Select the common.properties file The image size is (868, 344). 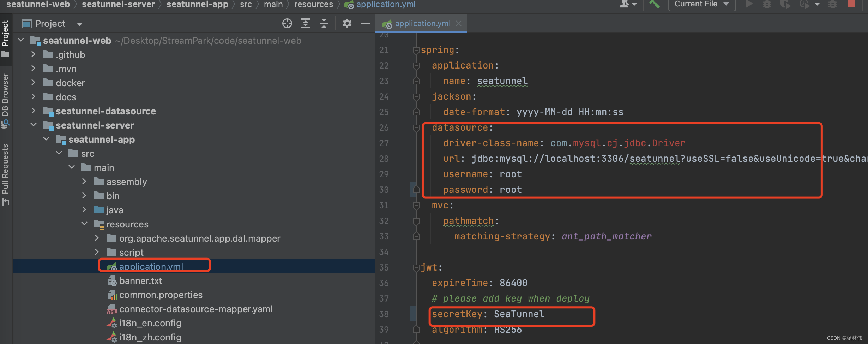point(161,295)
